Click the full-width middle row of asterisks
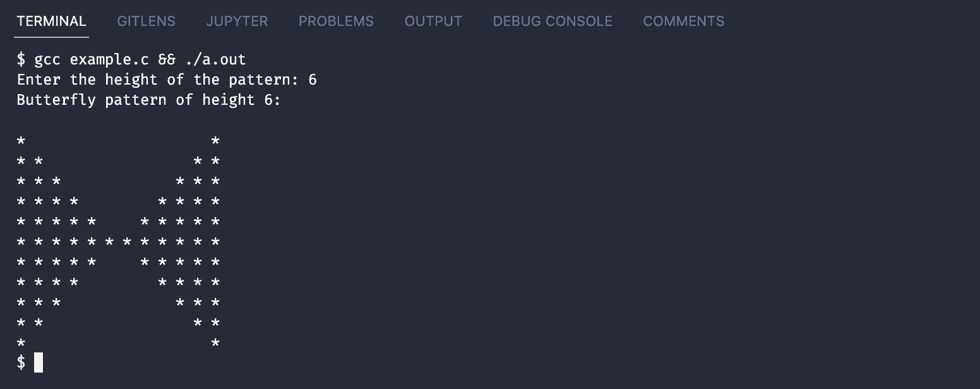The width and height of the screenshot is (980, 389). coord(118,241)
